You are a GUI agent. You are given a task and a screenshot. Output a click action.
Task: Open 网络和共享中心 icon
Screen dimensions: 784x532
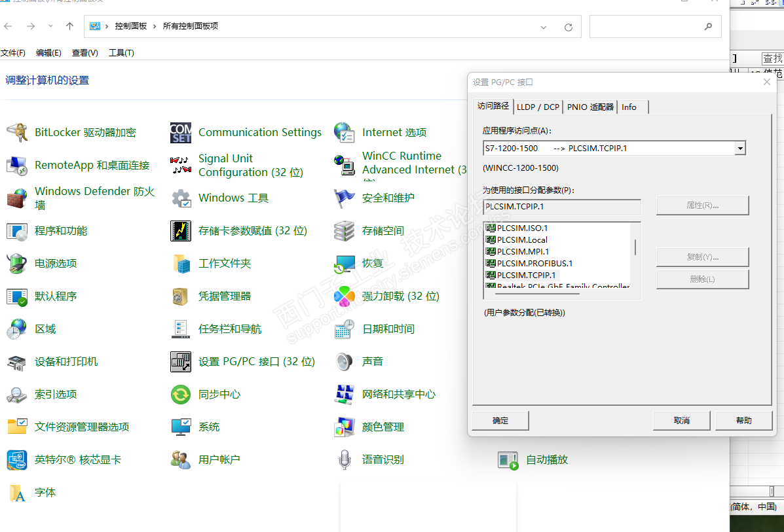pos(344,395)
